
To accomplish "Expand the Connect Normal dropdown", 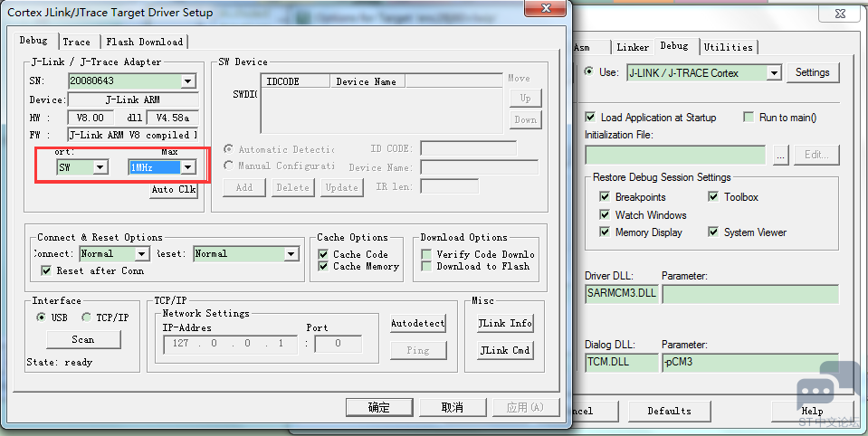I will pyautogui.click(x=142, y=254).
